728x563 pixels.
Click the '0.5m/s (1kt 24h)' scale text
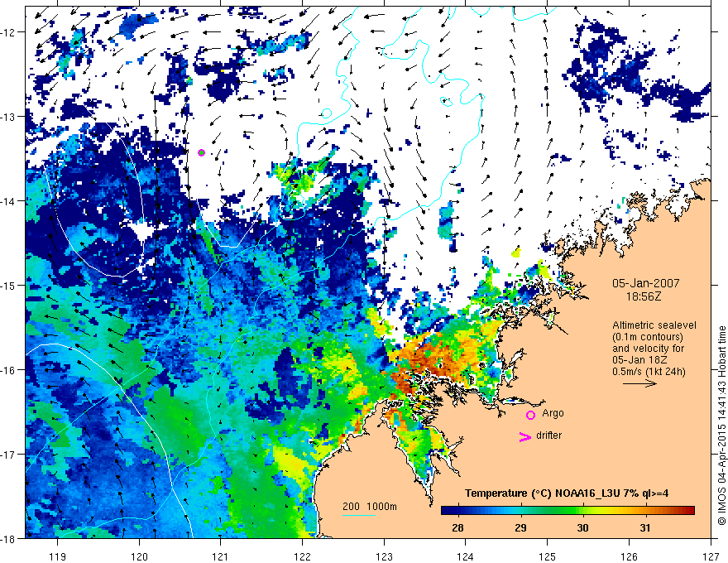coord(649,372)
